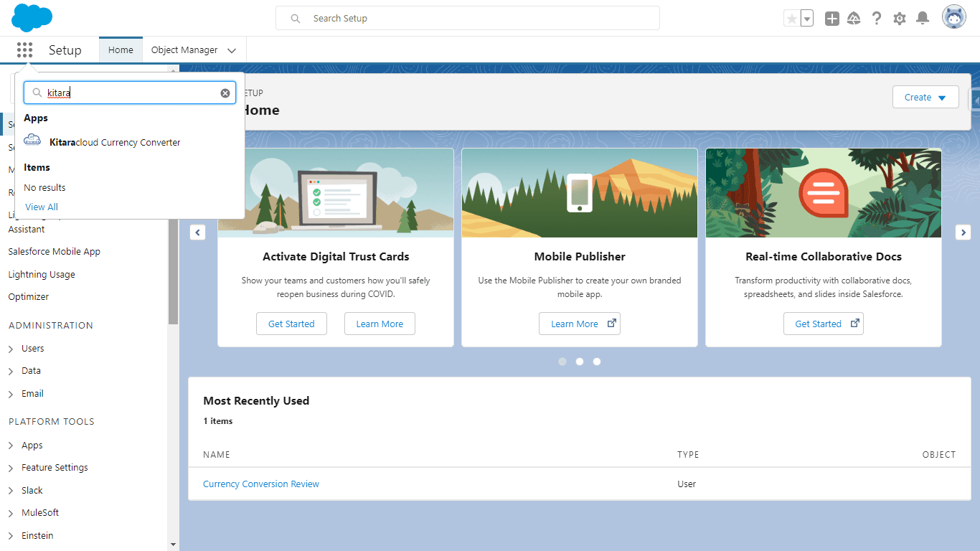The height and width of the screenshot is (551, 980).
Task: Click the app launcher search box
Action: [130, 93]
